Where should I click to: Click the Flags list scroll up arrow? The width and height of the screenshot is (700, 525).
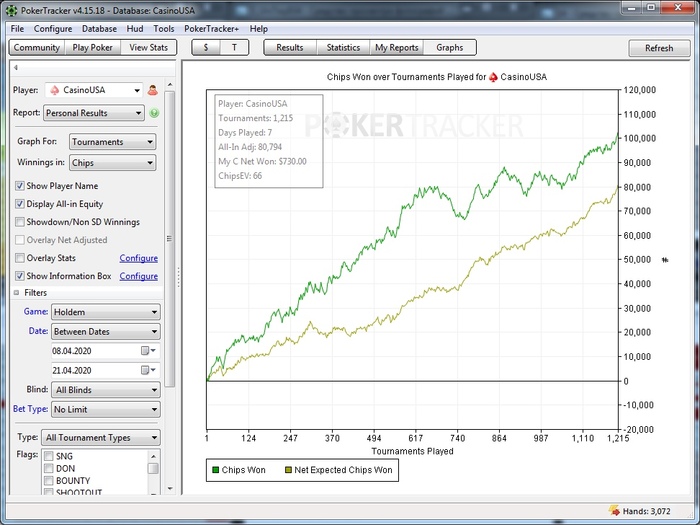[x=153, y=456]
